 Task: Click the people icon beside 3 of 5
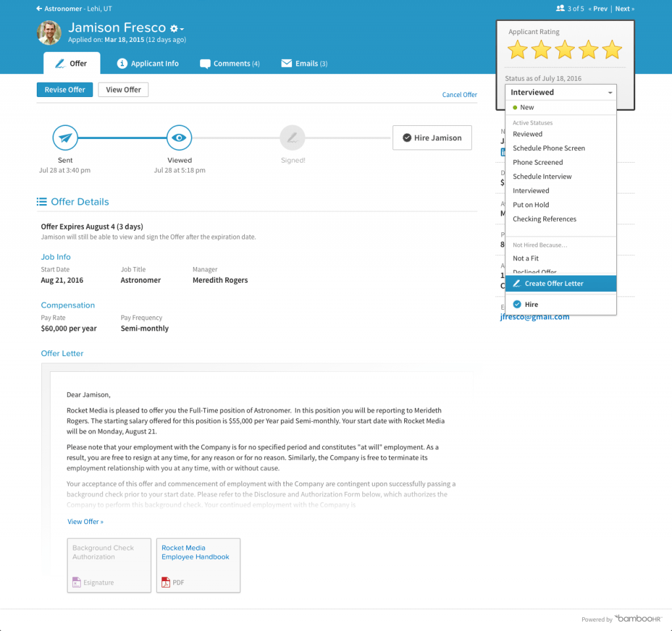coord(560,8)
